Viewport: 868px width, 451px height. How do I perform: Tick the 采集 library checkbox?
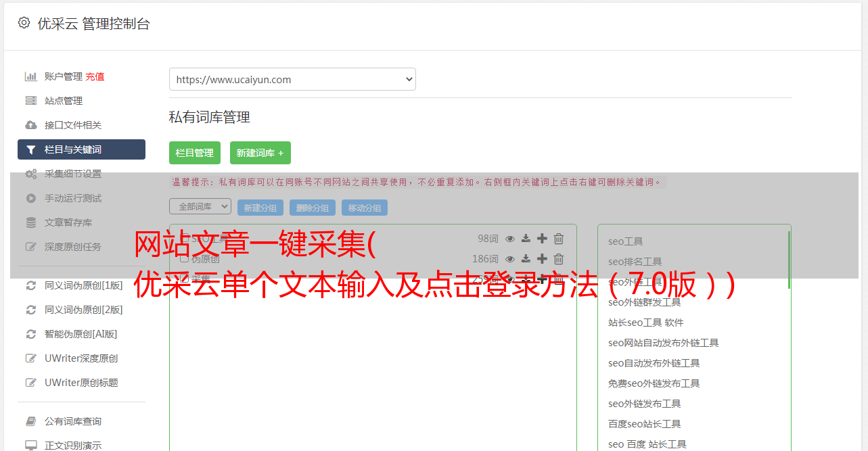pyautogui.click(x=184, y=279)
